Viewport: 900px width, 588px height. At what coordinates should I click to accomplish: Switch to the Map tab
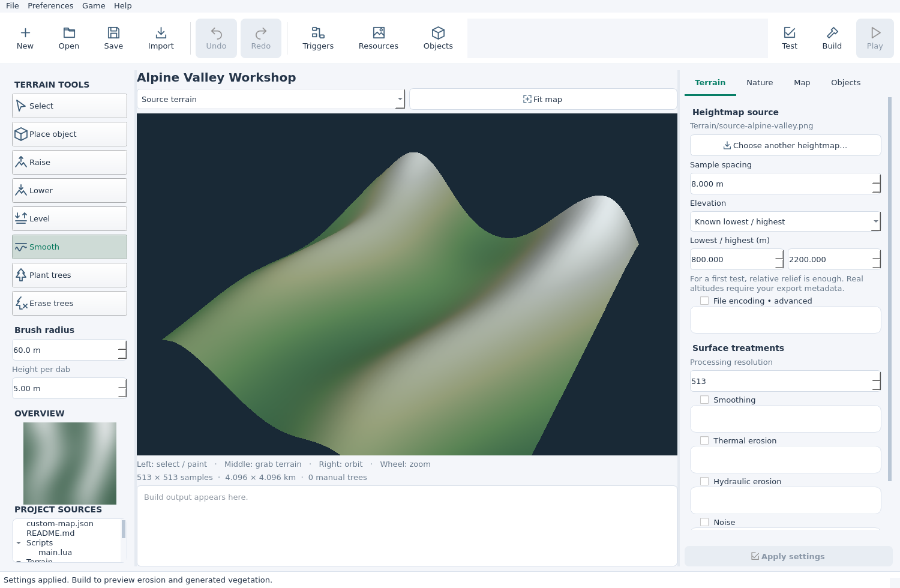[802, 83]
